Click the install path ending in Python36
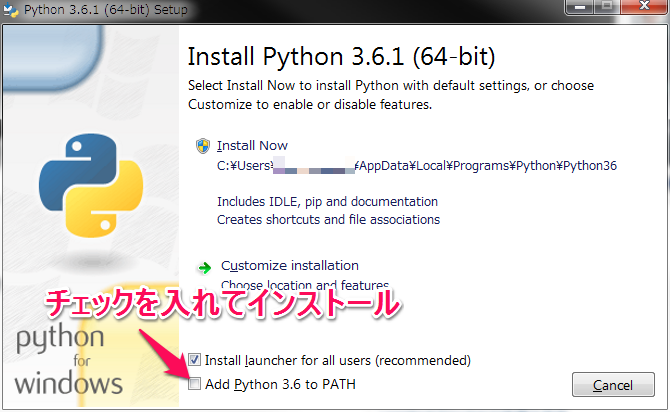The width and height of the screenshot is (670, 412). (x=417, y=165)
